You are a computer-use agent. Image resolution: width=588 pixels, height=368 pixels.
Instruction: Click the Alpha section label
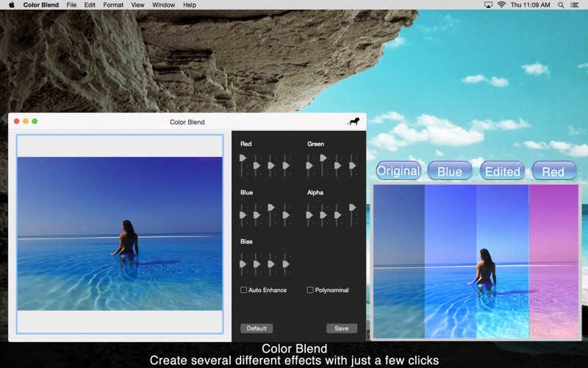[x=315, y=192]
